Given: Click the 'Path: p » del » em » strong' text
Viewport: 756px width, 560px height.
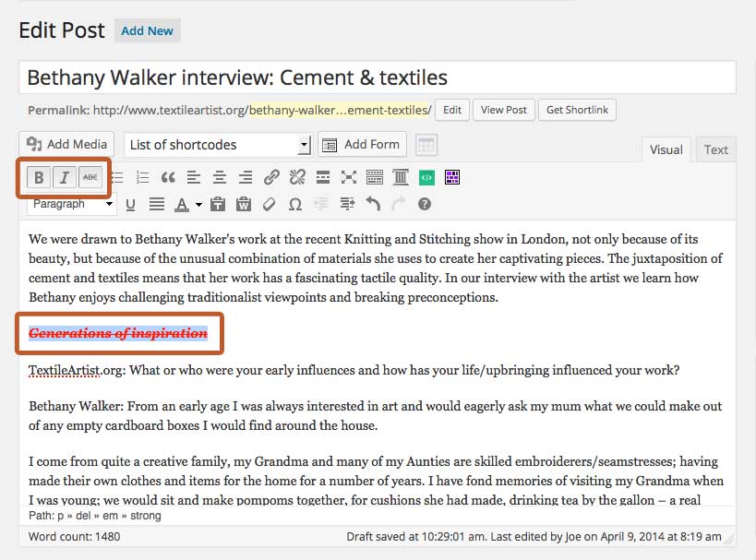Looking at the screenshot, I should 94,516.
